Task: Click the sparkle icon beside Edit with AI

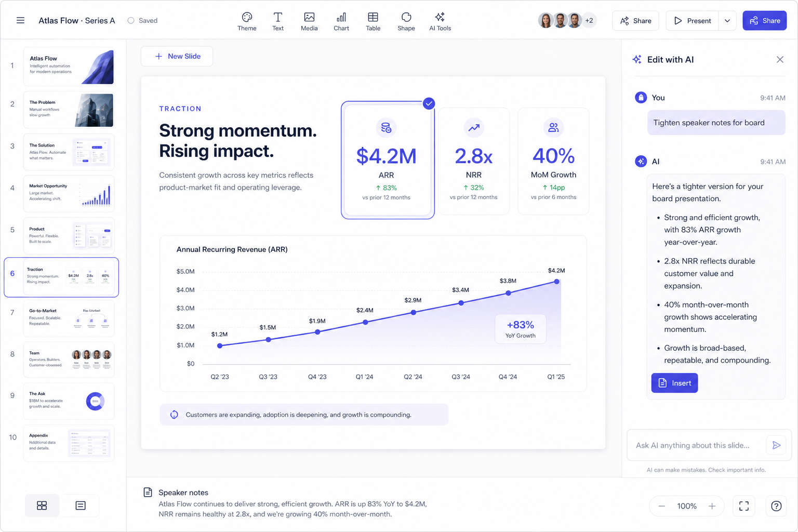Action: 637,59
